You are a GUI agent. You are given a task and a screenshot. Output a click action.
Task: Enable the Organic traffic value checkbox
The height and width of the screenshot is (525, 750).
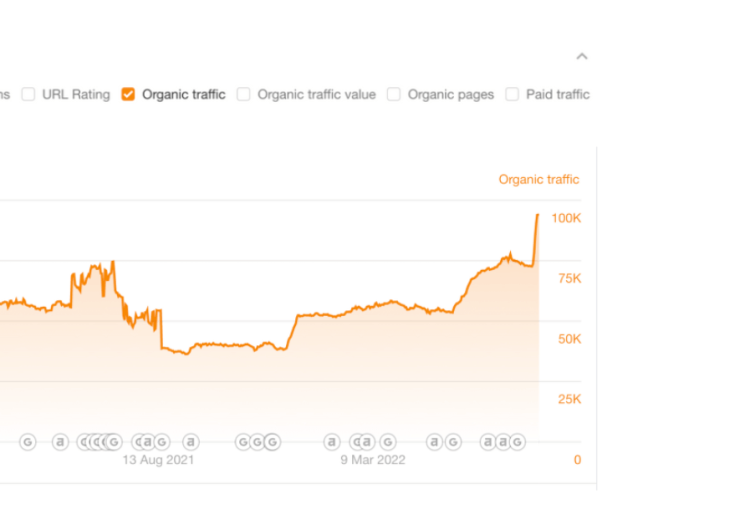[x=243, y=94]
